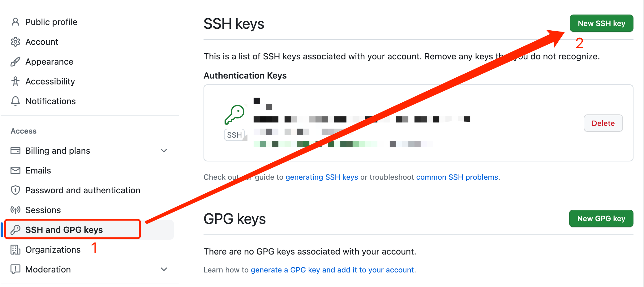Open the Moderation menu item

pyautogui.click(x=48, y=269)
